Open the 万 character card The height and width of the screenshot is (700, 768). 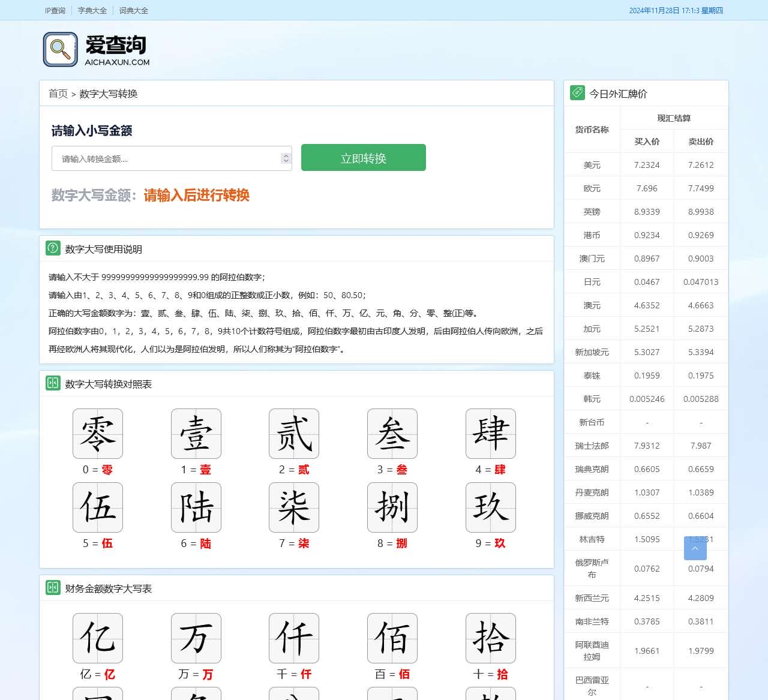[x=196, y=638]
